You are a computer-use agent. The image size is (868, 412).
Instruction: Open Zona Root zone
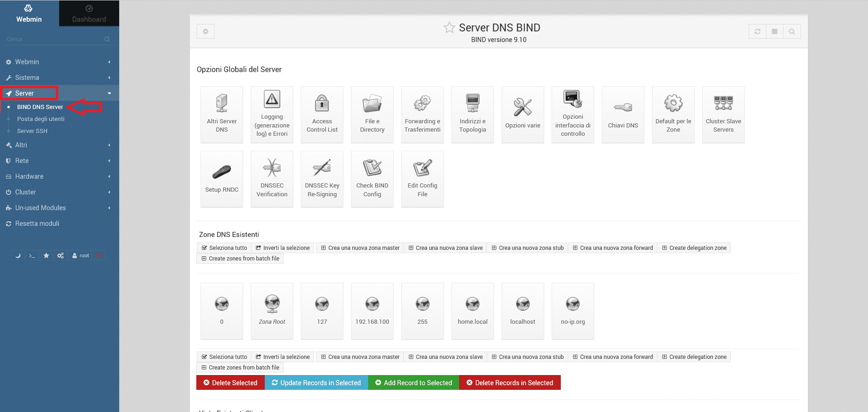[272, 311]
